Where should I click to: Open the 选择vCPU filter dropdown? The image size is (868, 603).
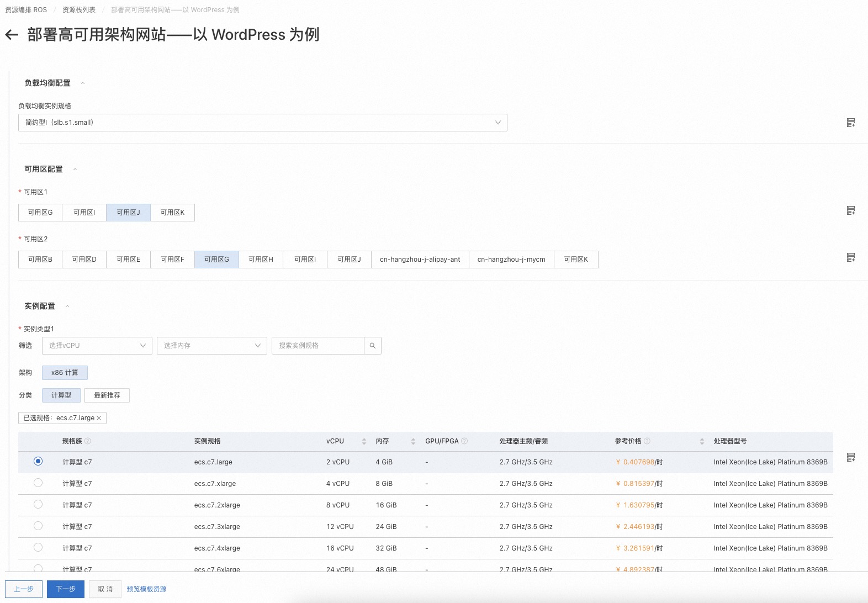(97, 346)
